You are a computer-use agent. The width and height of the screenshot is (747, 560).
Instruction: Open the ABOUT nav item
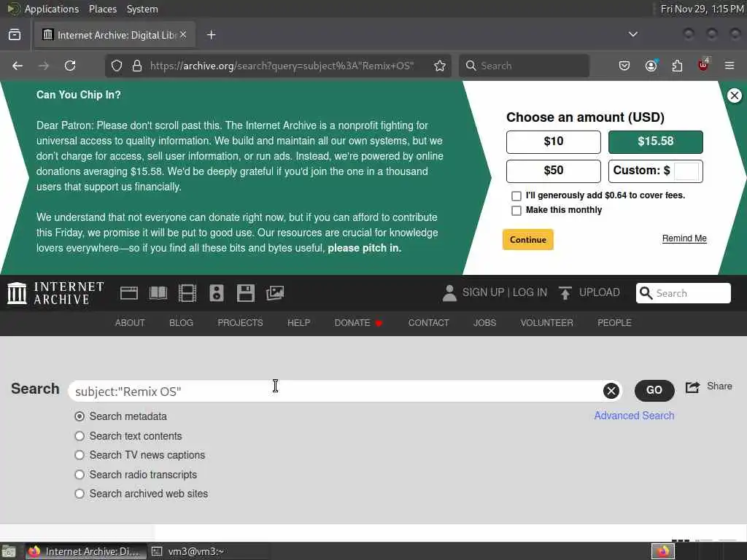130,323
